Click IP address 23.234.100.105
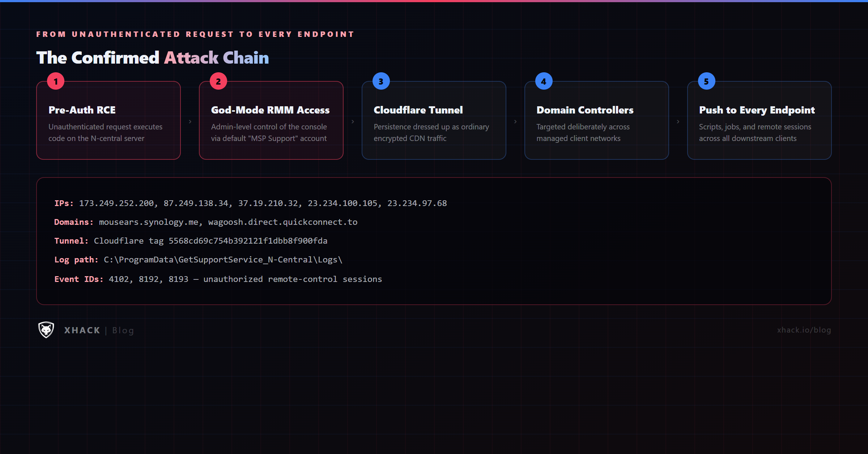 (342, 203)
